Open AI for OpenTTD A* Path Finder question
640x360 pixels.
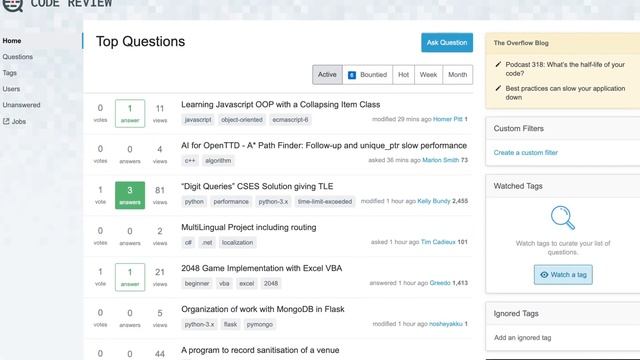[x=324, y=145]
